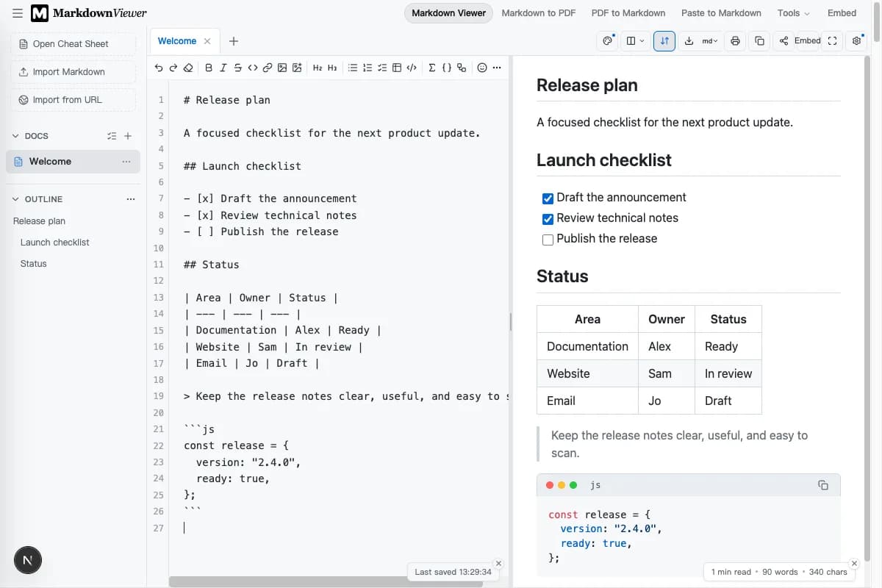This screenshot has height=588, width=882.
Task: Insert a diagram with the flowchart icon
Action: click(462, 68)
